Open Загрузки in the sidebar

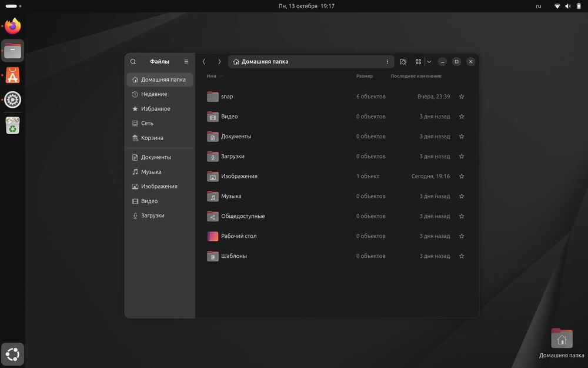160,216
